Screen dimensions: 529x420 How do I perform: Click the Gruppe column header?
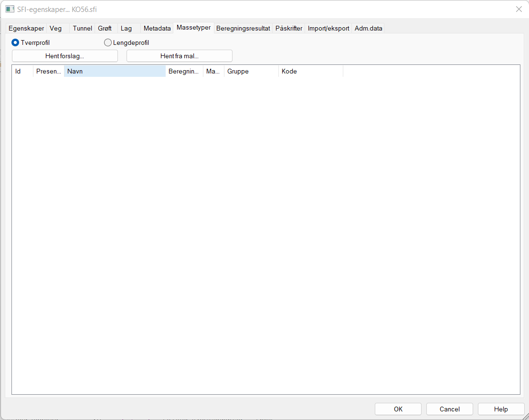pos(251,71)
